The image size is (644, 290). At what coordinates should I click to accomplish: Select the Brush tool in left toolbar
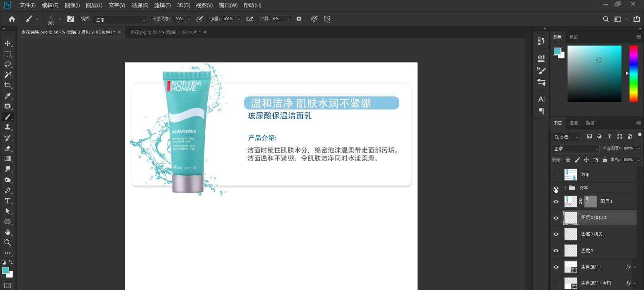(8, 117)
